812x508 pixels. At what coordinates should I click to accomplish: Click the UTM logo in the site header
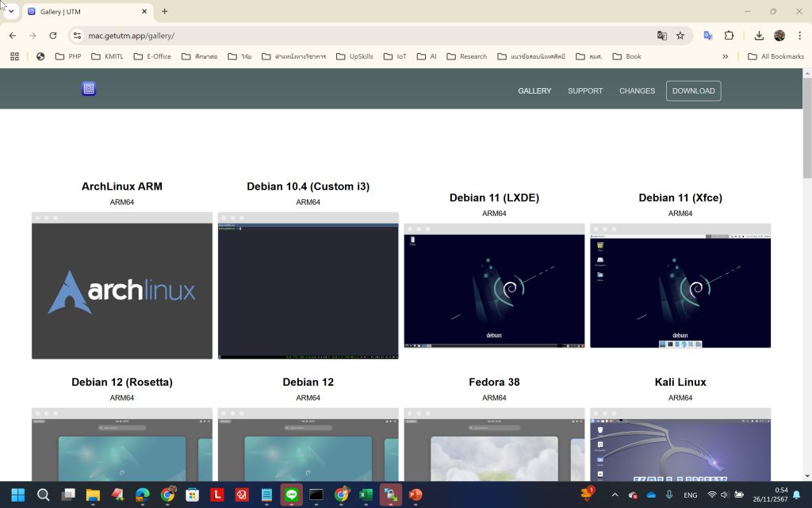(89, 89)
